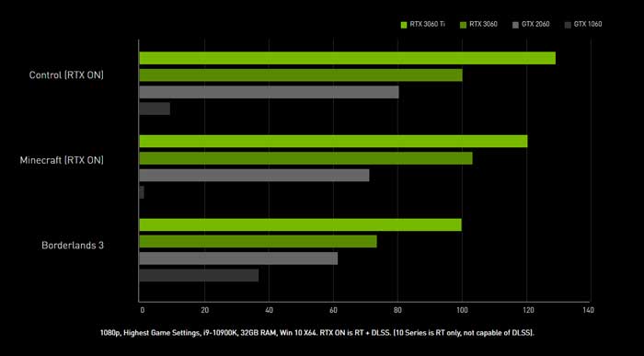Click the GTX 1060 bar for Borderlands 3

click(200, 276)
